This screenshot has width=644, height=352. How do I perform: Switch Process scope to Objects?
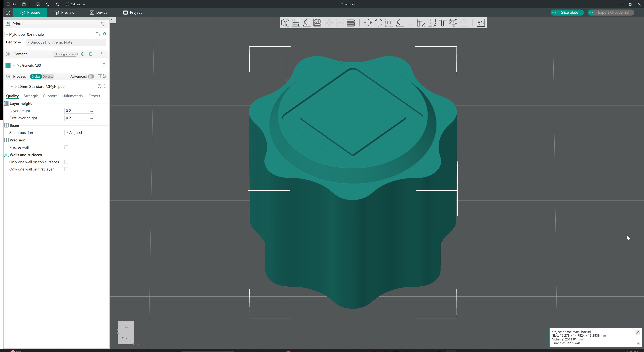click(48, 76)
